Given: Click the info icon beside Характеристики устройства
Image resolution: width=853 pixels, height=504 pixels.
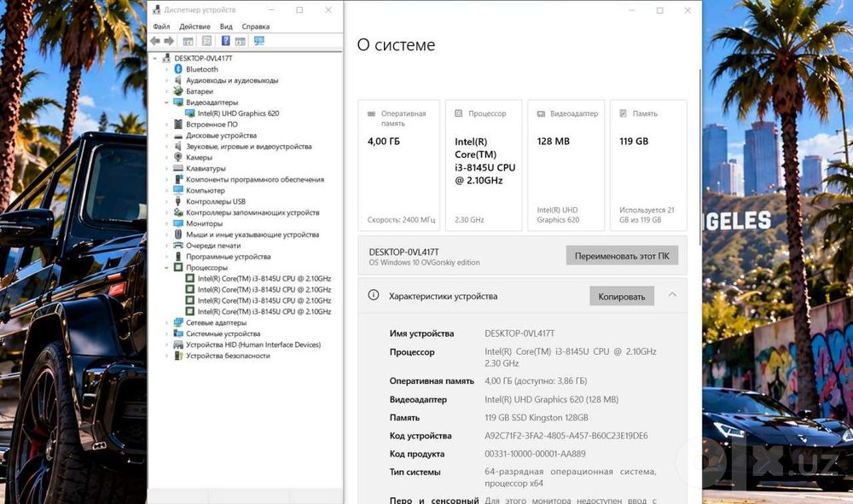Looking at the screenshot, I should (x=374, y=295).
